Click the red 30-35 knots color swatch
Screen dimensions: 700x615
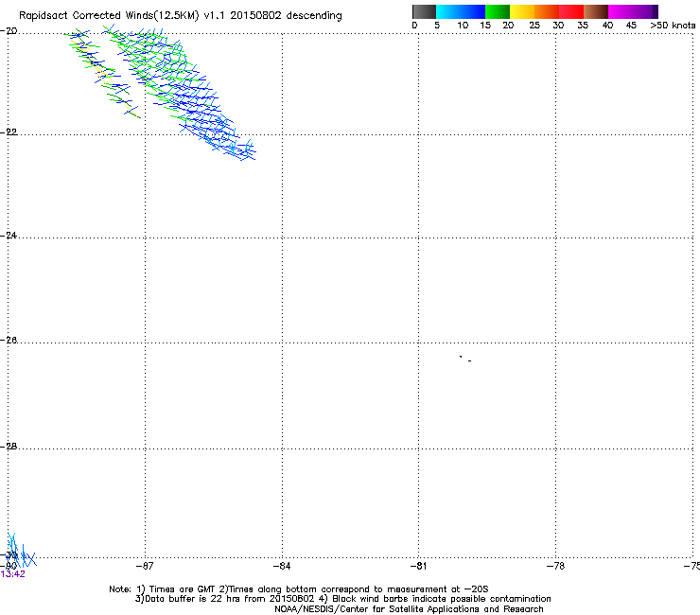pos(571,11)
